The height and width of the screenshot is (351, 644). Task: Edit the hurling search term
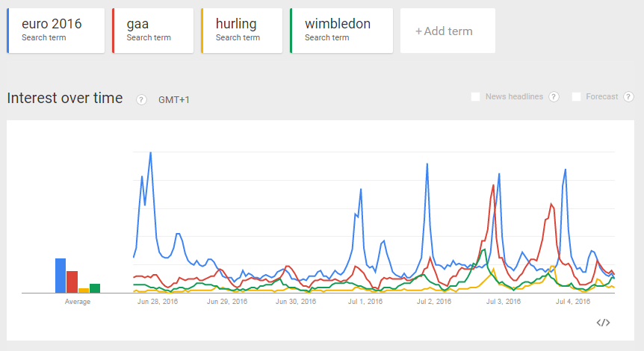click(x=242, y=31)
